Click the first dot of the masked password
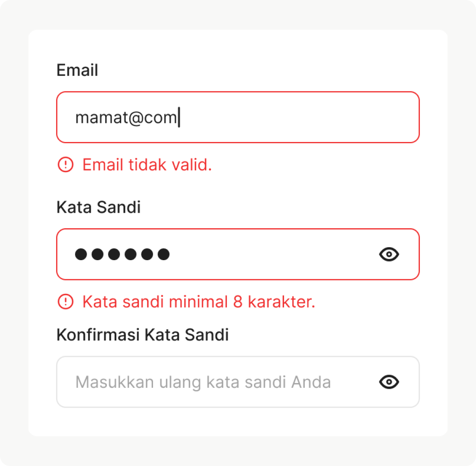This screenshot has height=466, width=476. (x=81, y=255)
